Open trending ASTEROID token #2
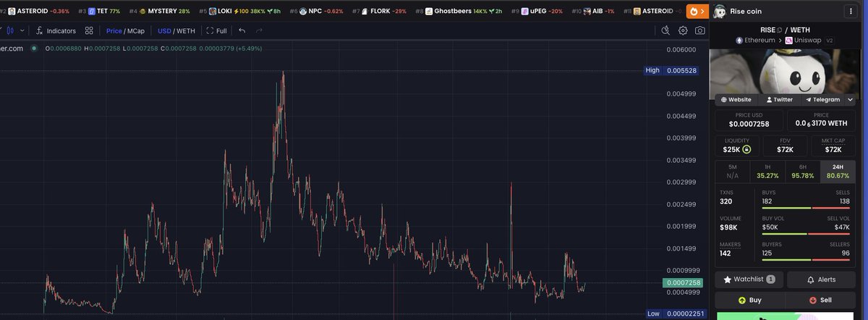The image size is (868, 320). pos(35,12)
